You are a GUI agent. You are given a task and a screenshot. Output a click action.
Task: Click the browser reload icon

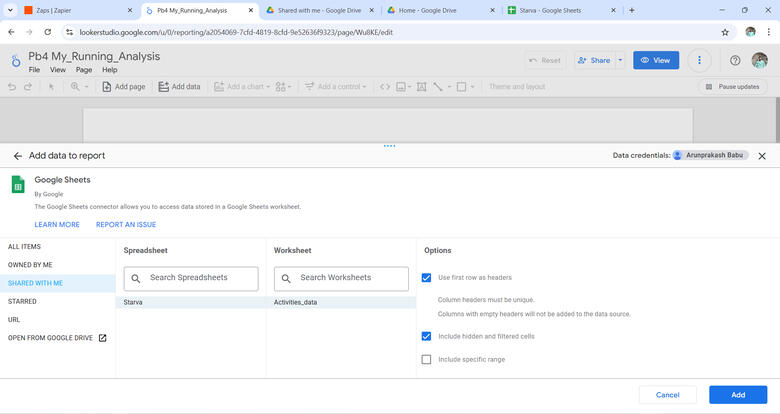(48, 32)
